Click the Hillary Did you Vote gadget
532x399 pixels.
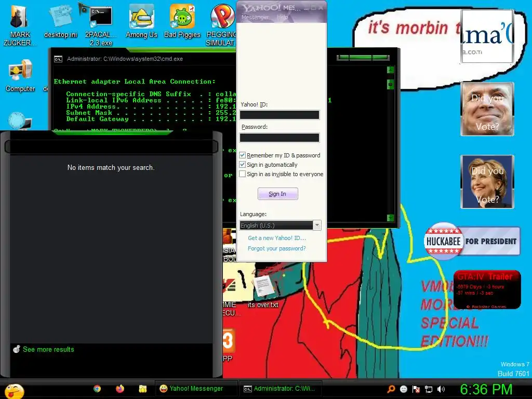[x=487, y=182]
